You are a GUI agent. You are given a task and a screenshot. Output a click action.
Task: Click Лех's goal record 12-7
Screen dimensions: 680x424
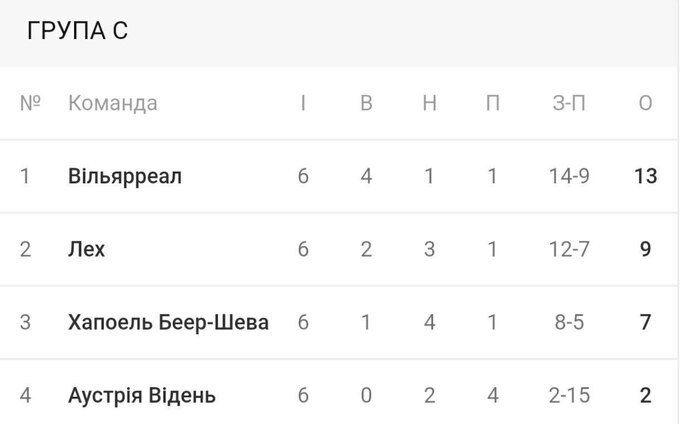pyautogui.click(x=569, y=249)
